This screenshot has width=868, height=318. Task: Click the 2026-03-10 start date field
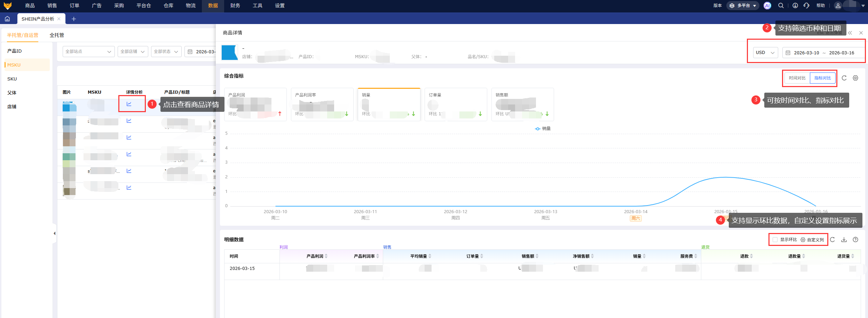pyautogui.click(x=806, y=53)
